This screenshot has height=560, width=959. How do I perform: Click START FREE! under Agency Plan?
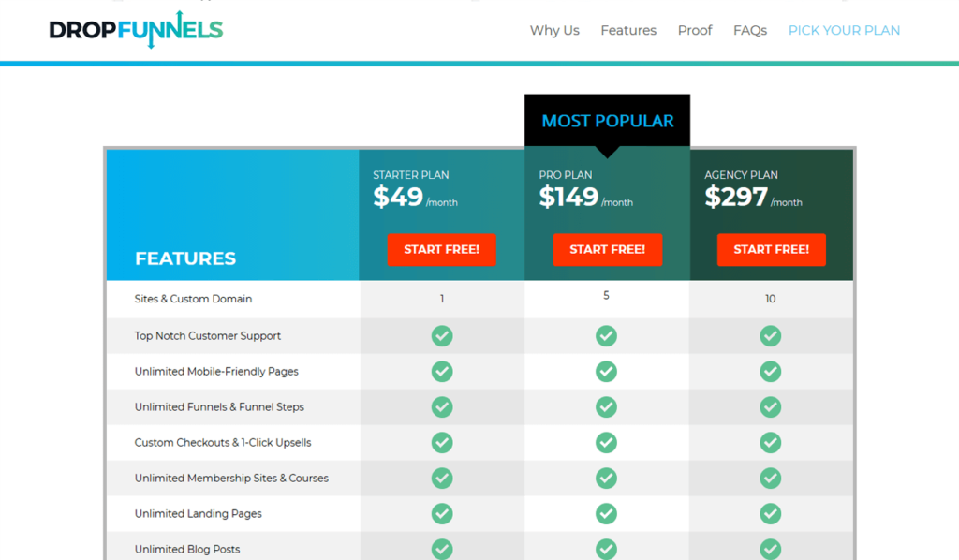(x=772, y=249)
